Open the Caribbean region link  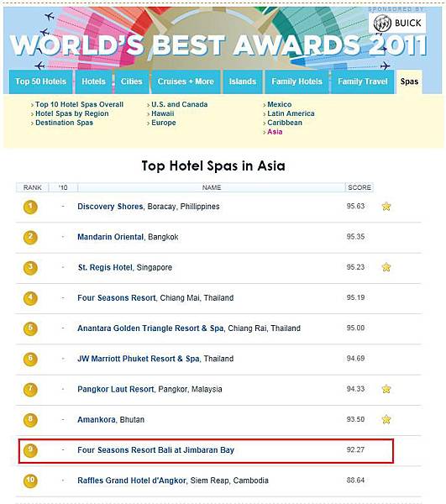(285, 123)
